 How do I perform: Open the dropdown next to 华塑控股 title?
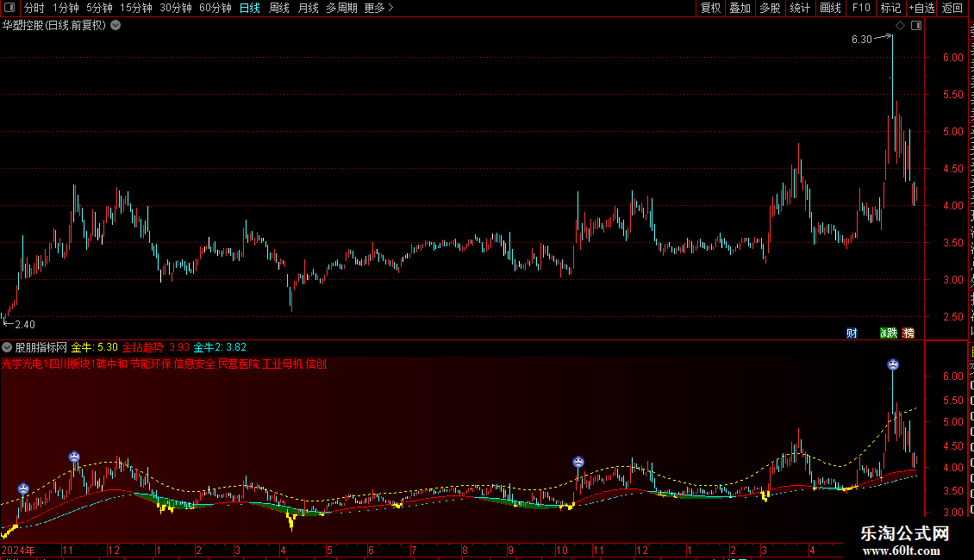tap(116, 26)
